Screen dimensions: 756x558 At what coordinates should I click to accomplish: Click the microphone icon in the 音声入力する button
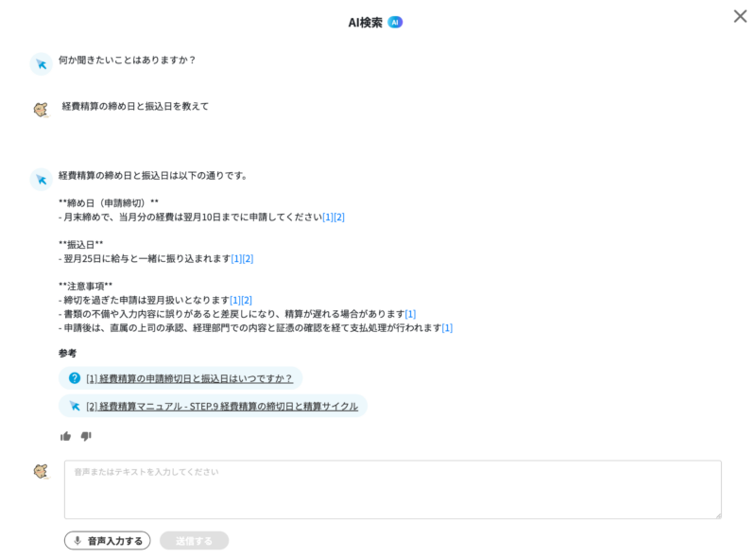click(x=77, y=541)
